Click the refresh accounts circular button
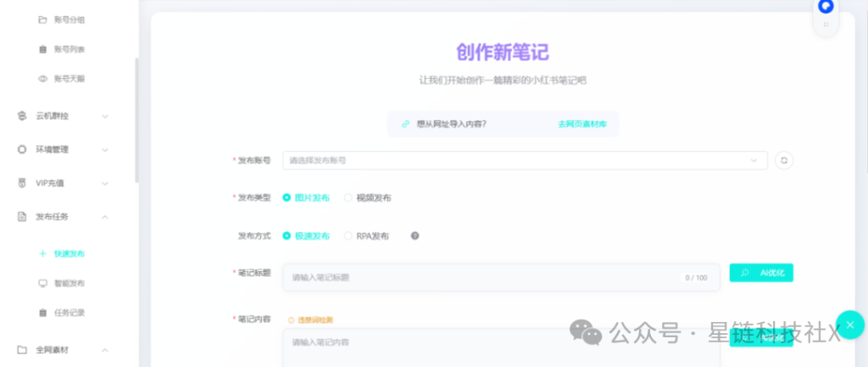The height and width of the screenshot is (367, 868). (x=784, y=160)
